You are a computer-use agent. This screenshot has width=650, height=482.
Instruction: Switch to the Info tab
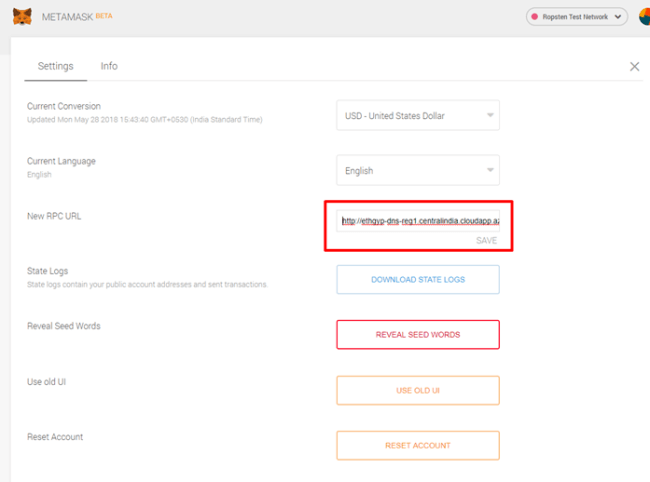point(109,66)
